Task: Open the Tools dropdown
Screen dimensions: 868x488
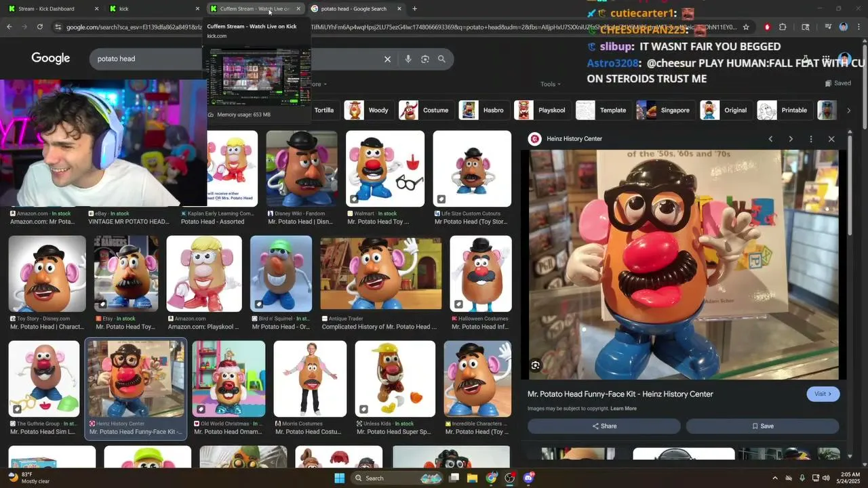Action: point(551,84)
